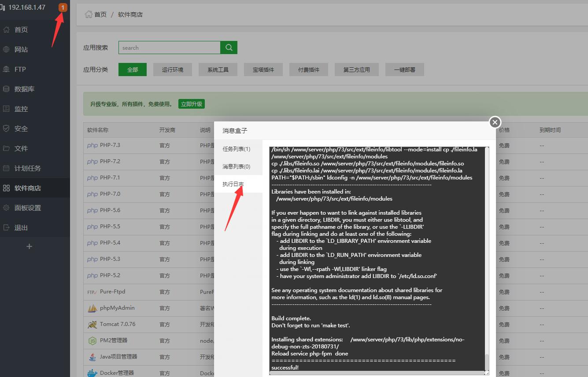This screenshot has width=588, height=377.
Task: Open the 任务列表(1) tab
Action: pyautogui.click(x=238, y=149)
